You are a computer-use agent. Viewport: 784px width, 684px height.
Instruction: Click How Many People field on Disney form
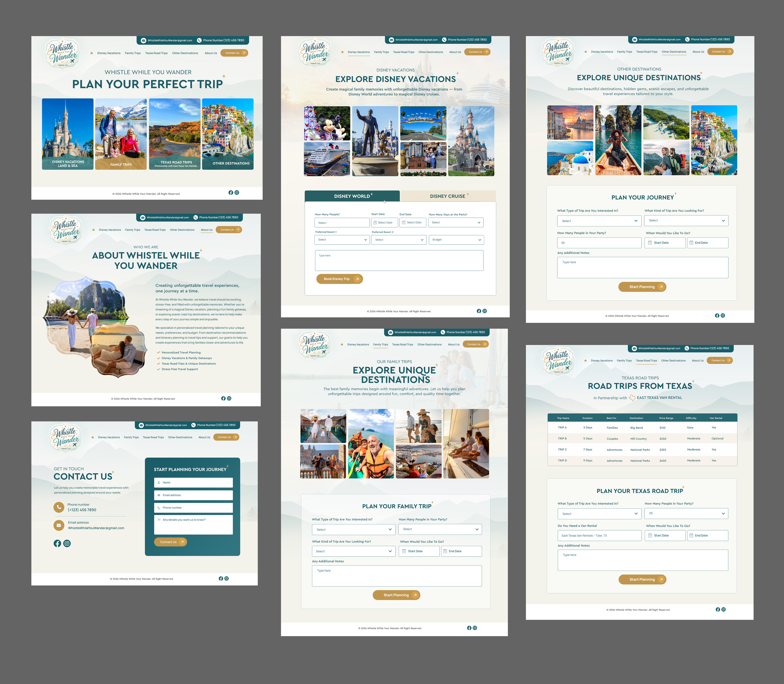point(342,222)
